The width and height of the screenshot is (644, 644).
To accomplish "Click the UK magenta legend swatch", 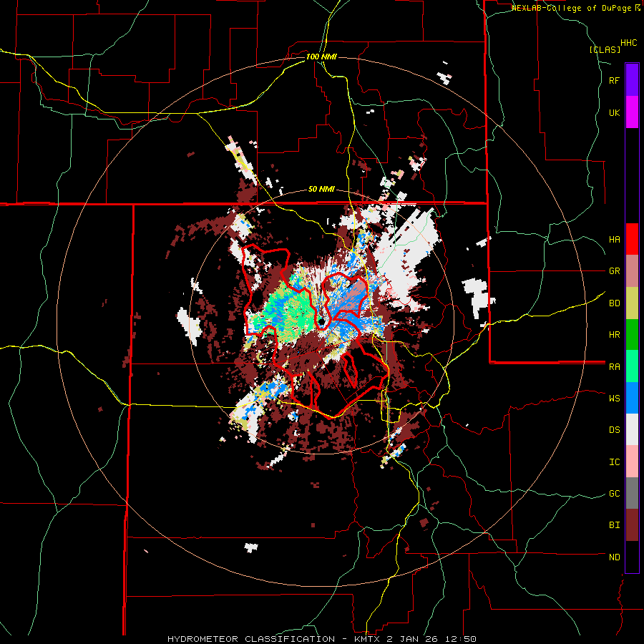I will (632, 112).
